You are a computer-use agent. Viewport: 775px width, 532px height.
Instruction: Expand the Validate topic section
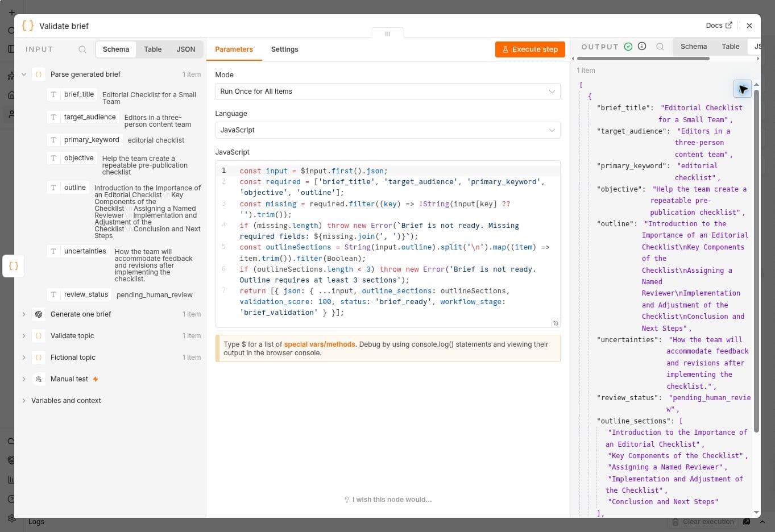point(24,336)
